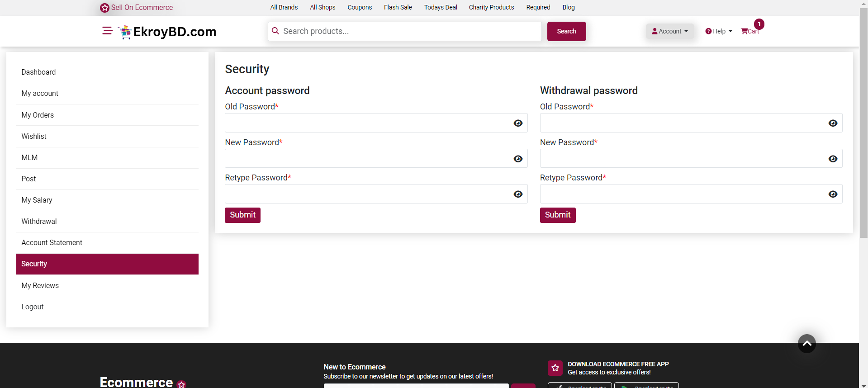Click the cart badge showing 1
The image size is (868, 388).
[759, 24]
